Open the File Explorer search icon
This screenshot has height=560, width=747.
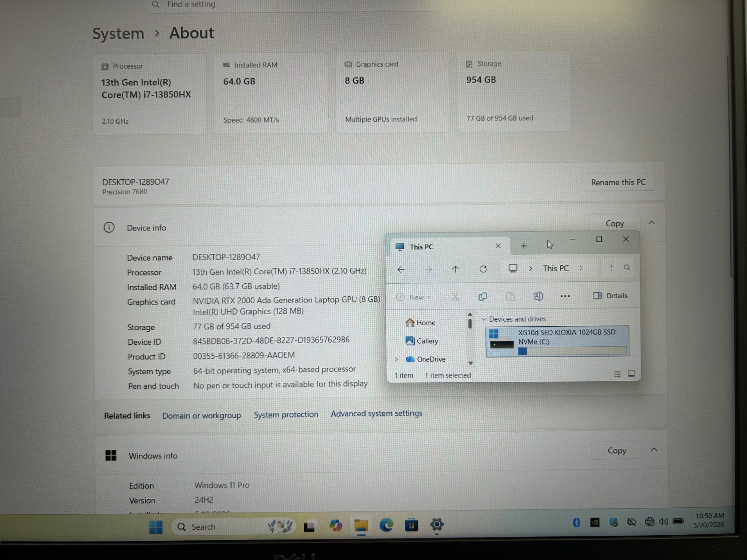pos(627,267)
